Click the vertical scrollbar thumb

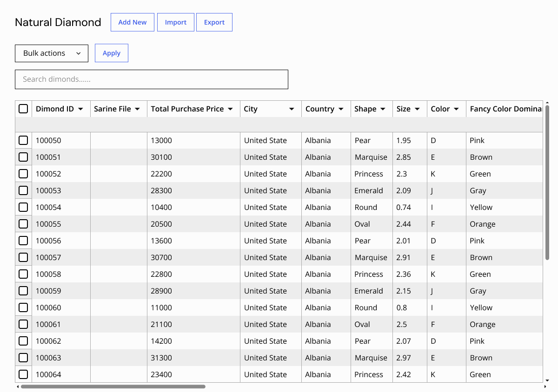547,182
